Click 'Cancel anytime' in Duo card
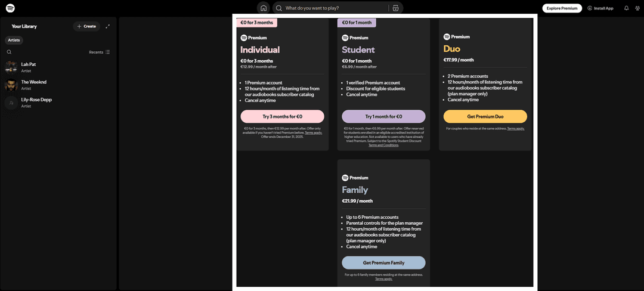Screen dimensions: 644x291 point(463,100)
